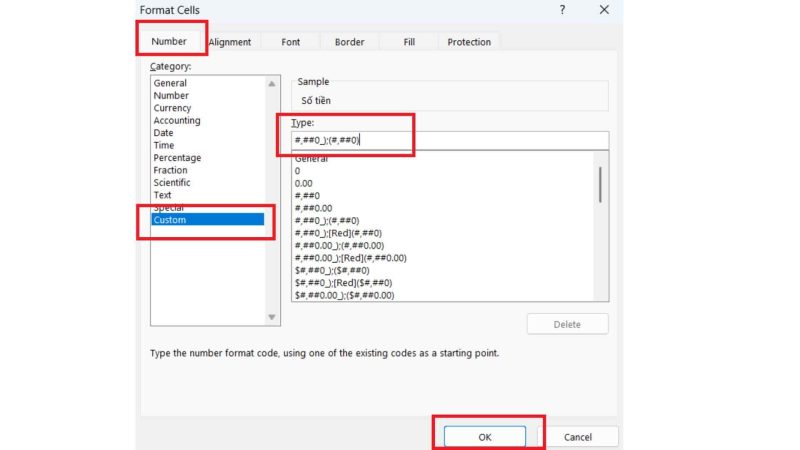Select the Time category

point(208,145)
